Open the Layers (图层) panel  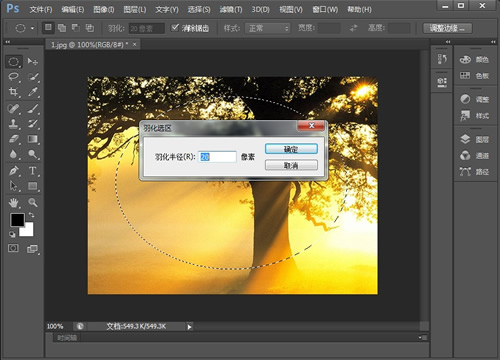click(x=474, y=139)
